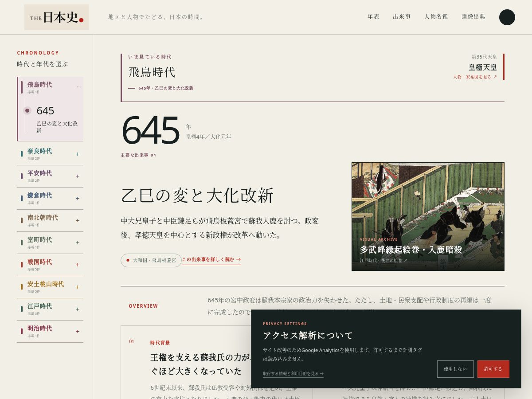Viewport: 532px width, 399px height.
Task: Click the THE 日本史 site logo
Action: [56, 17]
